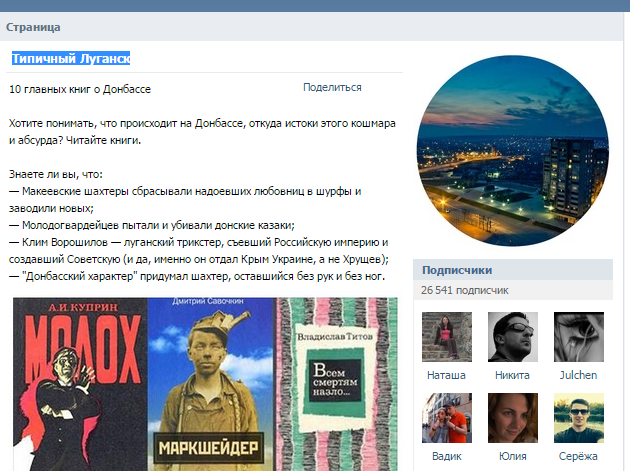Click the Типичный Луганск page title
The image size is (630, 471).
click(x=71, y=59)
